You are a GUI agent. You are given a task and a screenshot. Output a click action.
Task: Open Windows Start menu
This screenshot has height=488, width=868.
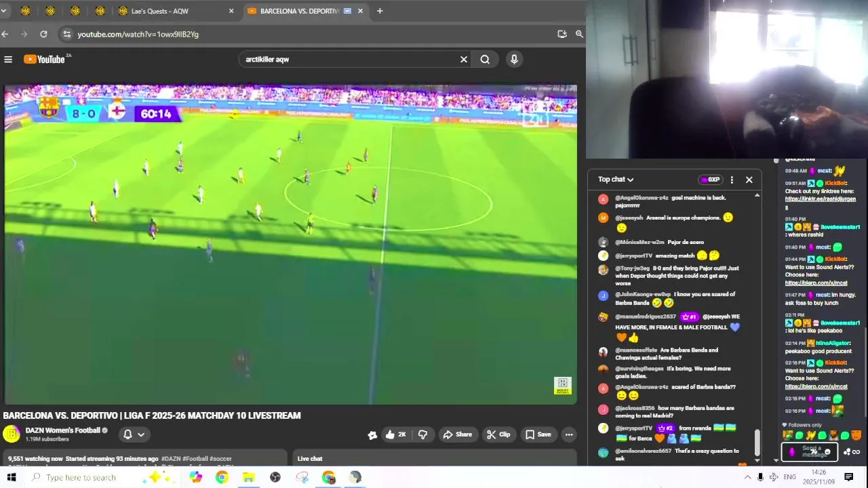pos(12,477)
